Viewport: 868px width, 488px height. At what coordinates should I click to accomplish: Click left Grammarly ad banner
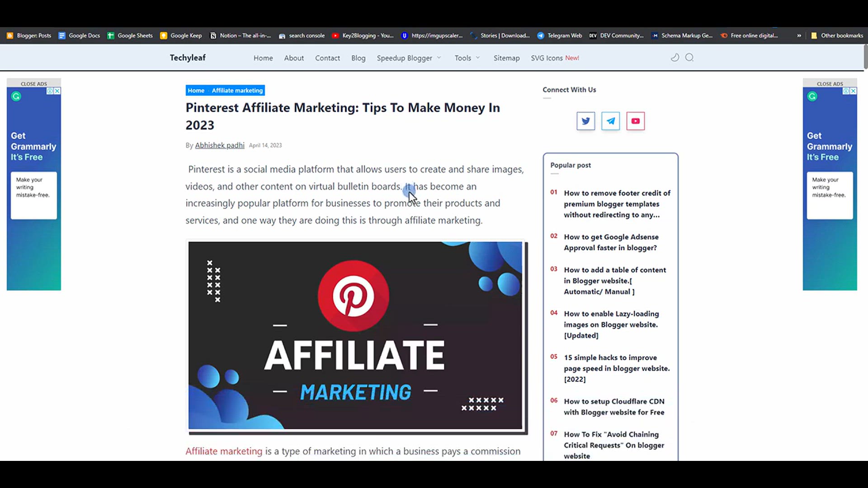pyautogui.click(x=34, y=189)
